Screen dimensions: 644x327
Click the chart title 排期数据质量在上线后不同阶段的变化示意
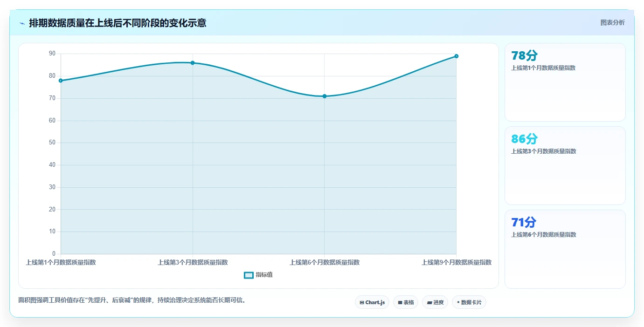(118, 23)
